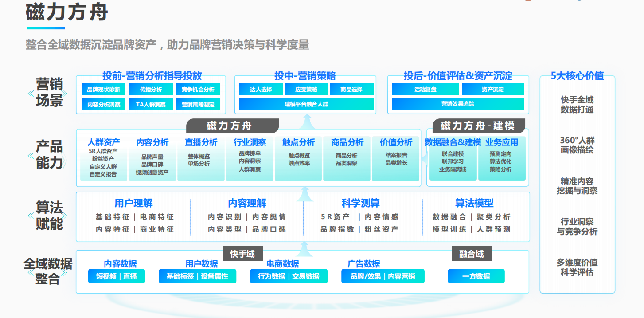Open the 直播分析 card heading

pos(201,142)
